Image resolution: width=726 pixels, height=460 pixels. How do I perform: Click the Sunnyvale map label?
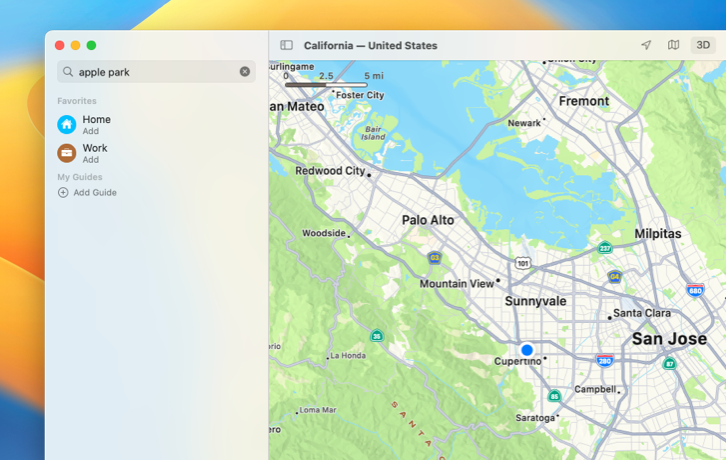(x=535, y=301)
